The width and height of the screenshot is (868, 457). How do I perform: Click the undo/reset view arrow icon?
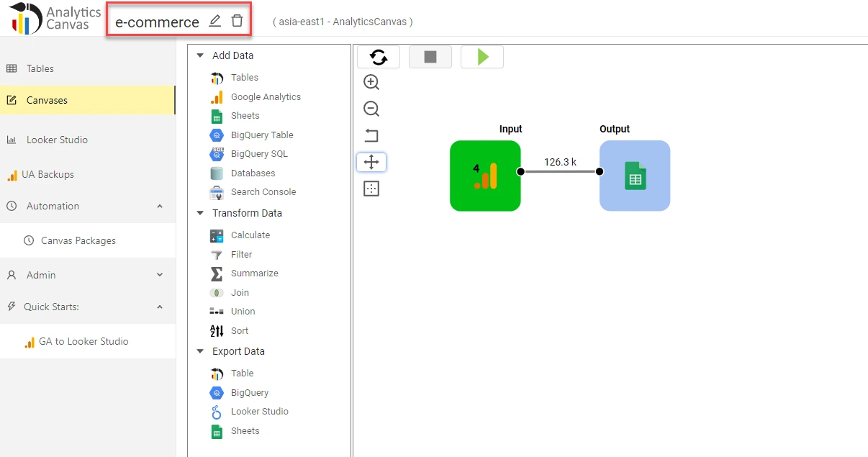371,135
